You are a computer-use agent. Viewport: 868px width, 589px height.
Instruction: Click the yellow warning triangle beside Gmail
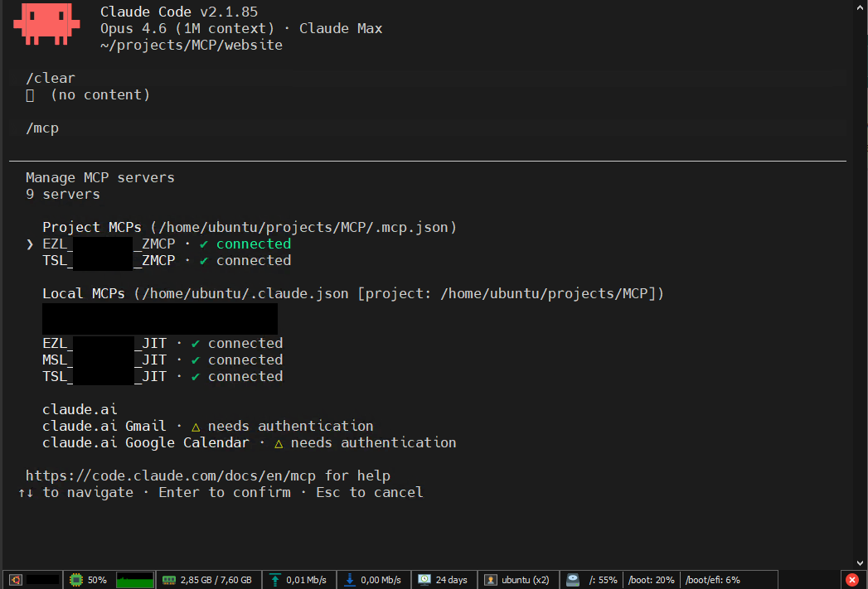(196, 427)
